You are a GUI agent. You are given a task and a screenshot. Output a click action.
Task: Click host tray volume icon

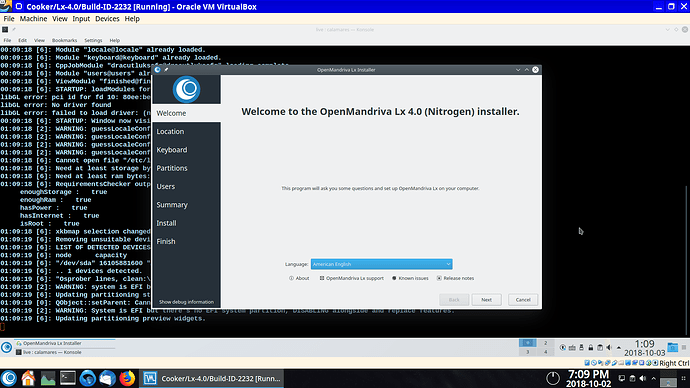642,378
